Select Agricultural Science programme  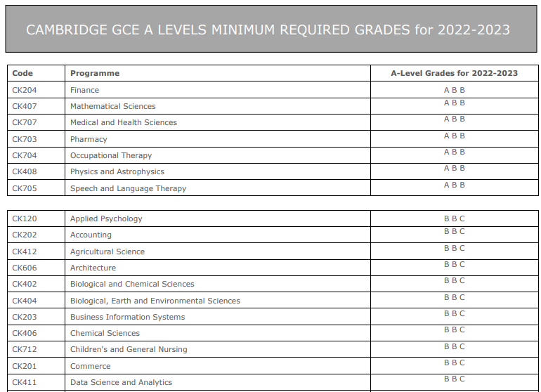(107, 251)
